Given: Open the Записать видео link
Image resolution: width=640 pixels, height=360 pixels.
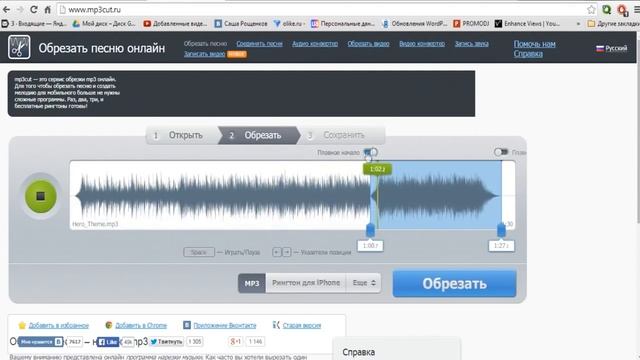Looking at the screenshot, I should 204,54.
